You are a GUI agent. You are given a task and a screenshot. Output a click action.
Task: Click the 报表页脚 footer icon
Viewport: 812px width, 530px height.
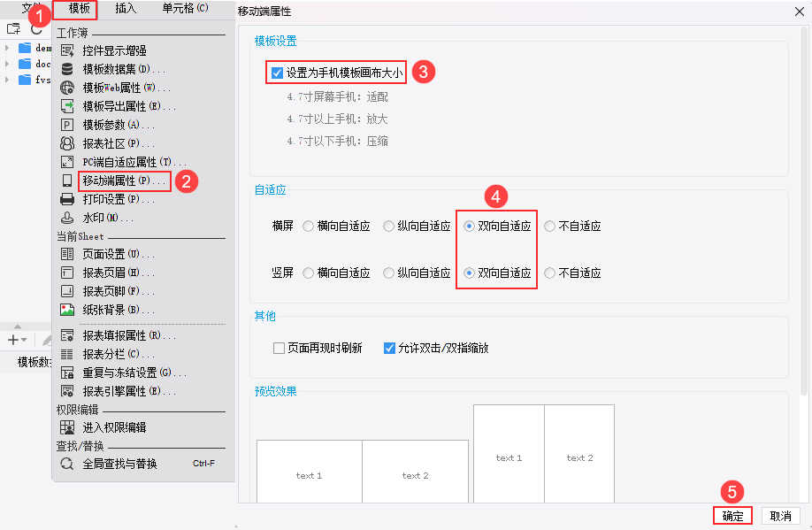[x=67, y=290]
